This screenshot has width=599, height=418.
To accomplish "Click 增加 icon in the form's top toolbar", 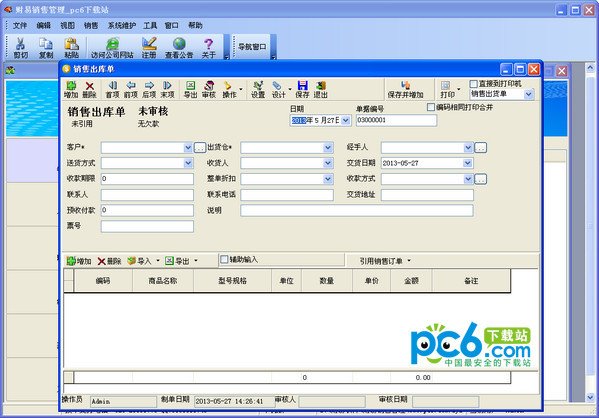I will tap(71, 90).
